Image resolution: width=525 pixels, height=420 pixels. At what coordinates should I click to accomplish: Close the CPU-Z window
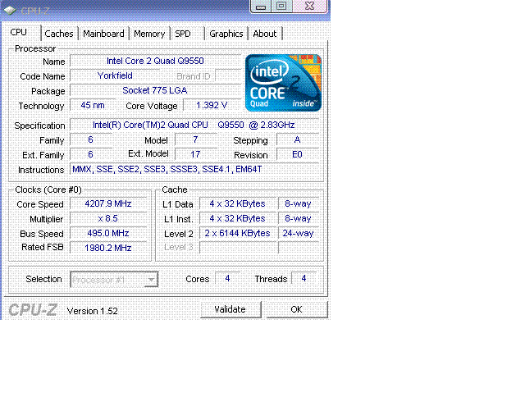(x=310, y=7)
